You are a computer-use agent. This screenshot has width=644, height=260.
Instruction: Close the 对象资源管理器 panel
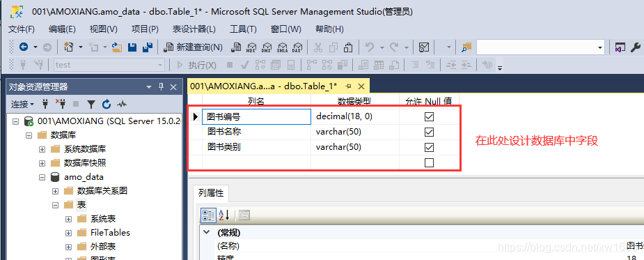click(x=173, y=87)
